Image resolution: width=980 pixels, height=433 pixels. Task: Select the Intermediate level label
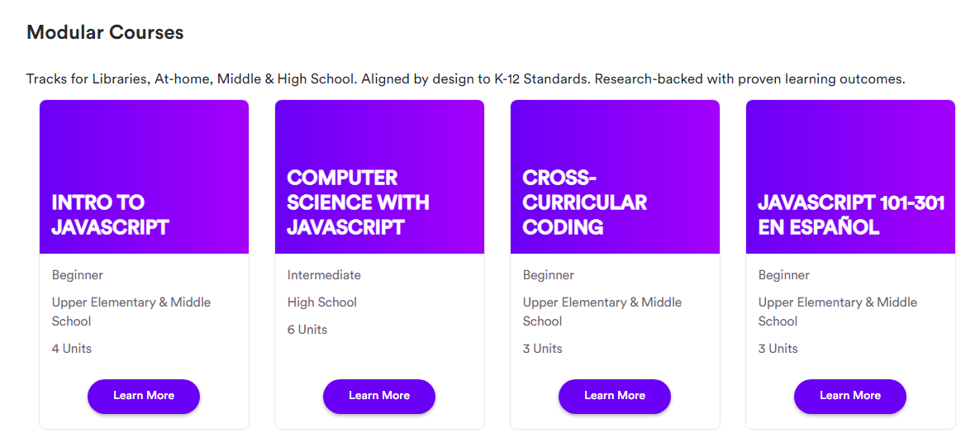[x=324, y=275]
